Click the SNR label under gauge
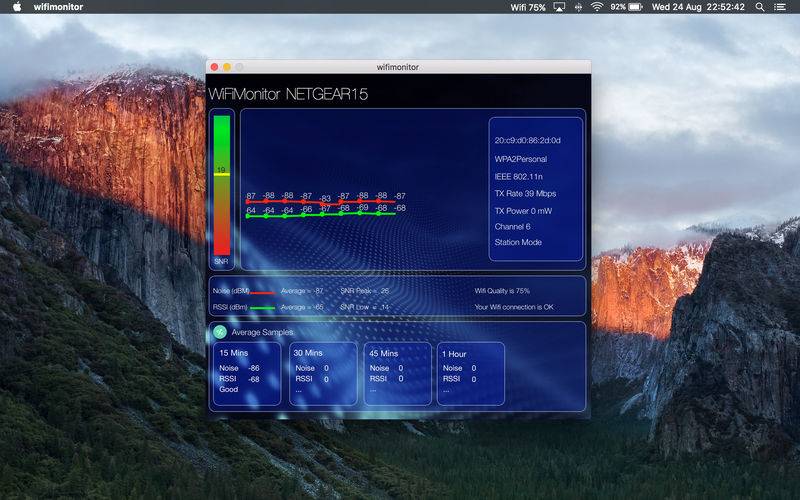 click(221, 261)
